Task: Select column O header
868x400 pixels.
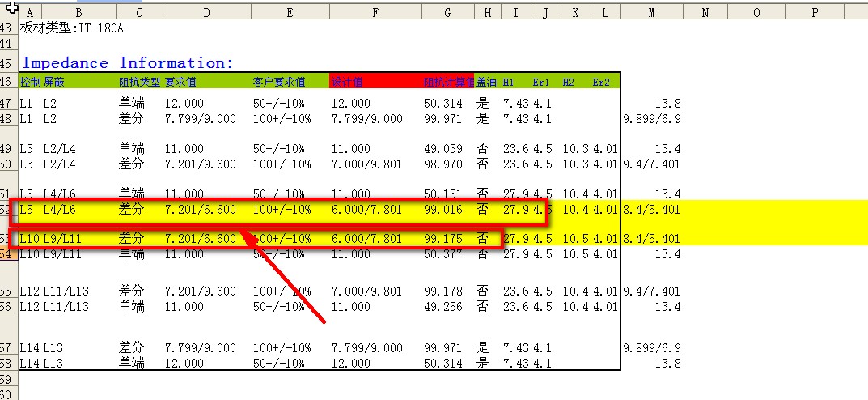Action: (x=756, y=13)
